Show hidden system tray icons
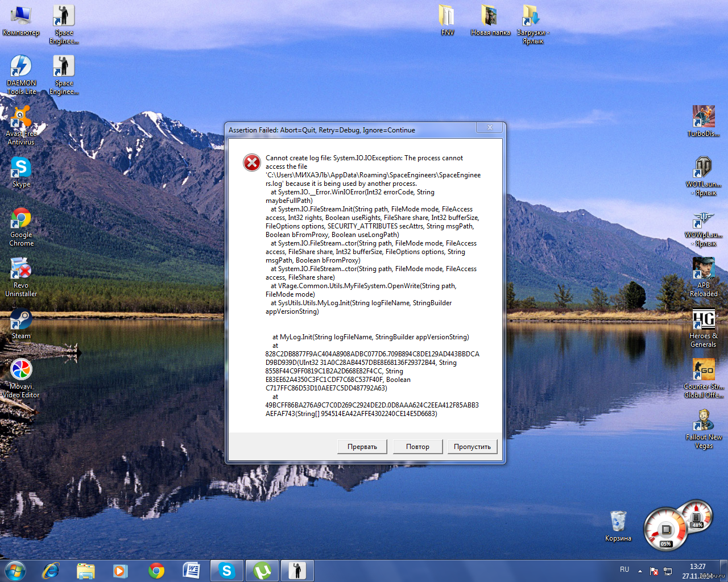Viewport: 728px width, 582px height. (x=640, y=571)
